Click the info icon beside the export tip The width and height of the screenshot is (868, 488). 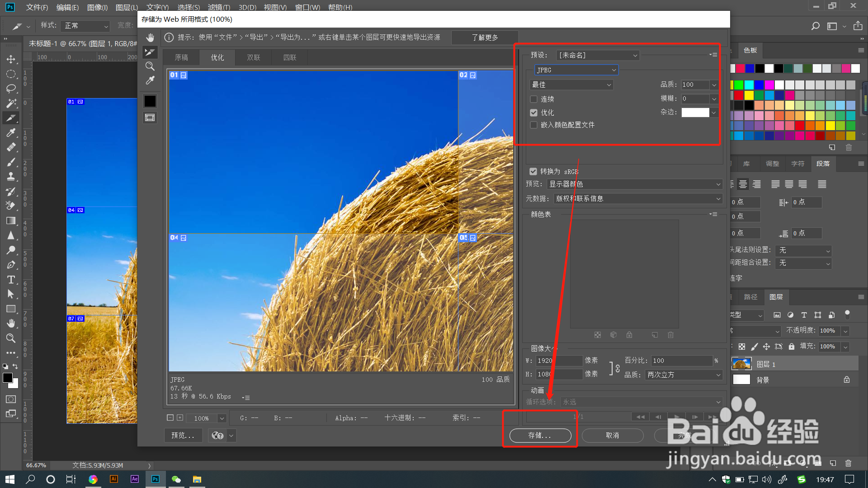pyautogui.click(x=169, y=38)
